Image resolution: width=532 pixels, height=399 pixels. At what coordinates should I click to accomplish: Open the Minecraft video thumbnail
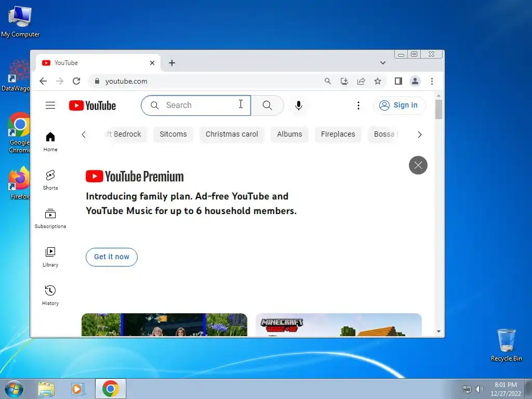coord(339,325)
